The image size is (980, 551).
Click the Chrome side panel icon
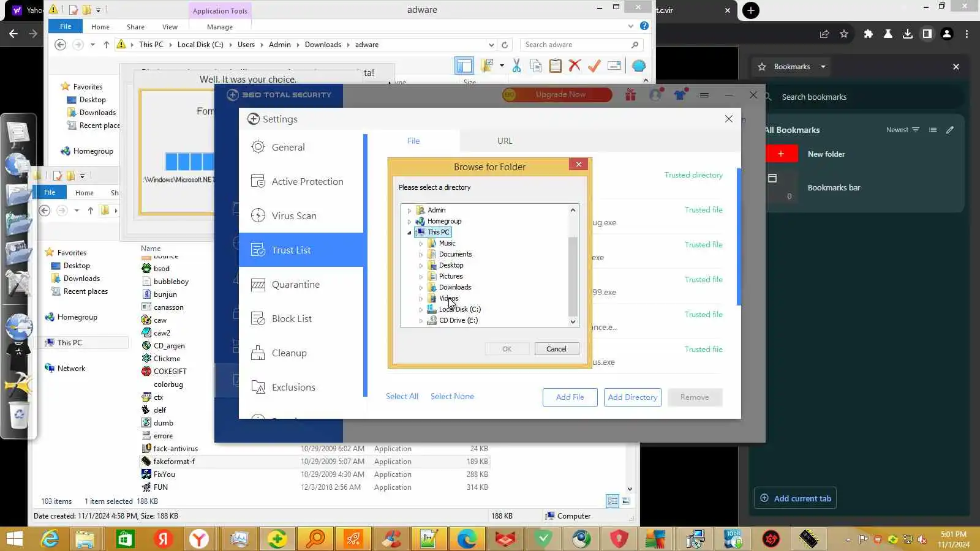(x=927, y=34)
